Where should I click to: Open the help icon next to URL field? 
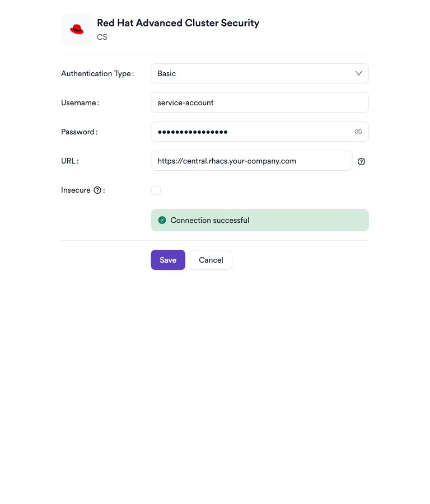(361, 161)
